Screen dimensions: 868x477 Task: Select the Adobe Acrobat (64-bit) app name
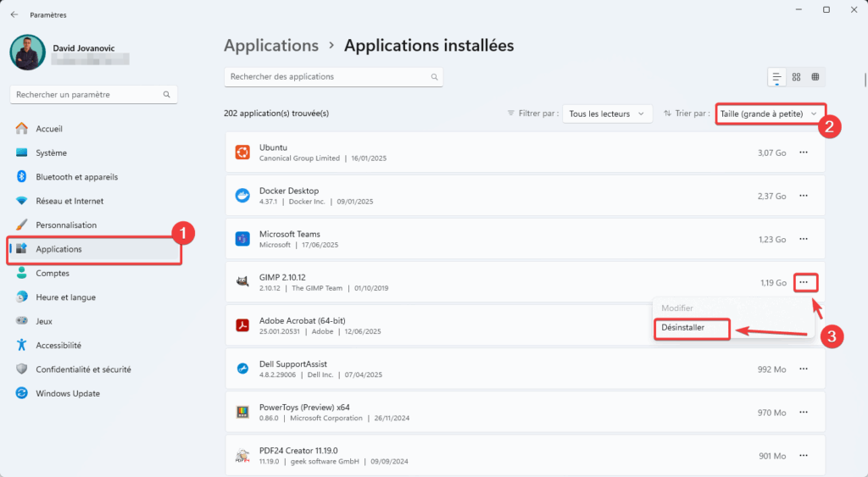click(x=303, y=321)
